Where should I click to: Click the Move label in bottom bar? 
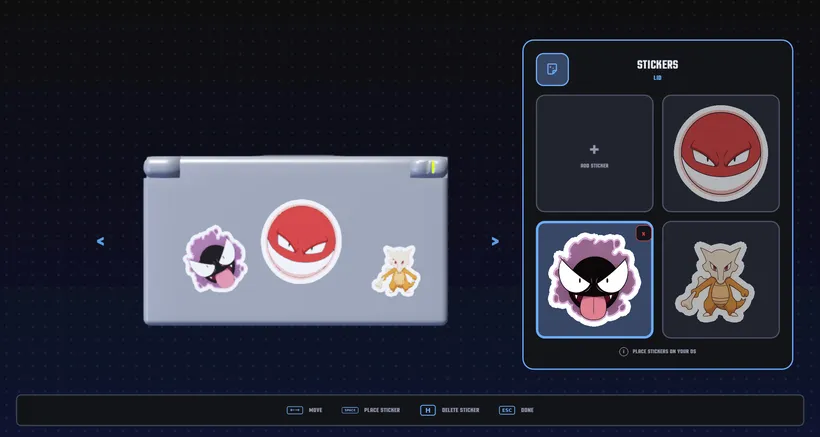pyautogui.click(x=315, y=410)
